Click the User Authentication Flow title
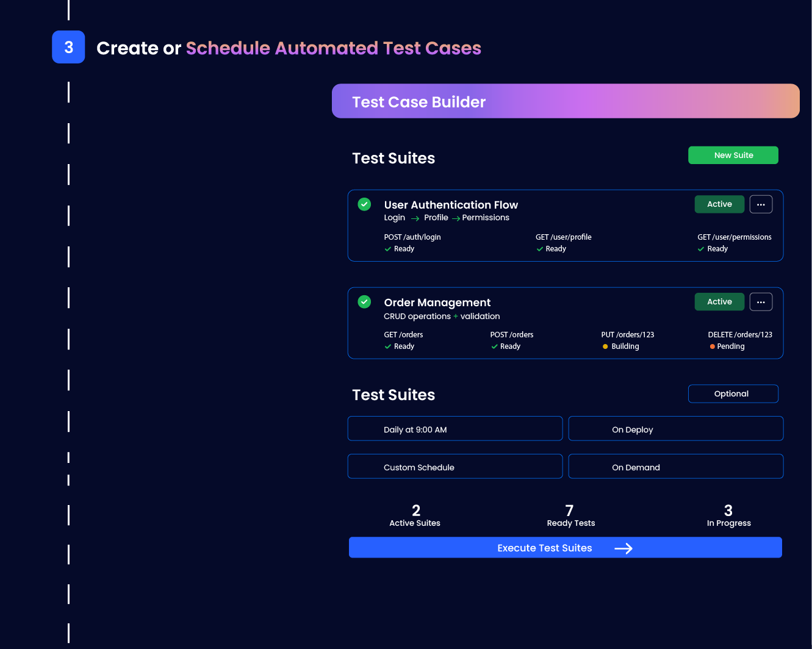 (451, 205)
